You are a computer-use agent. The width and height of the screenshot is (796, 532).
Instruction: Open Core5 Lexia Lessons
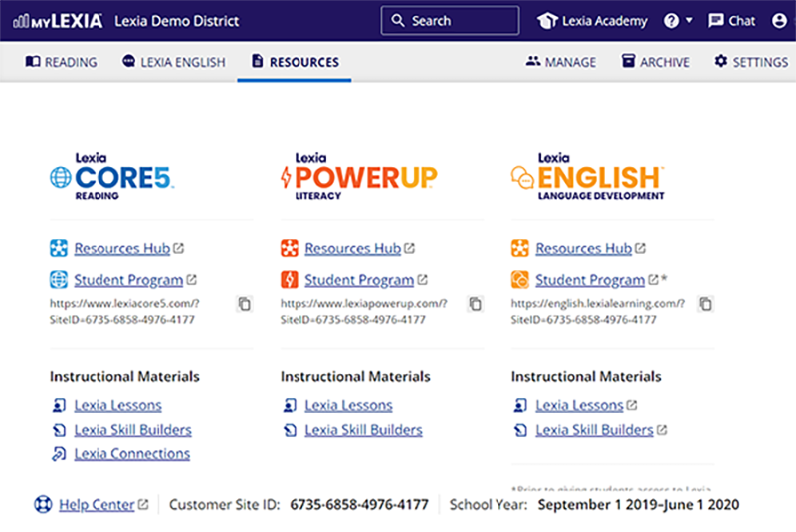point(117,405)
